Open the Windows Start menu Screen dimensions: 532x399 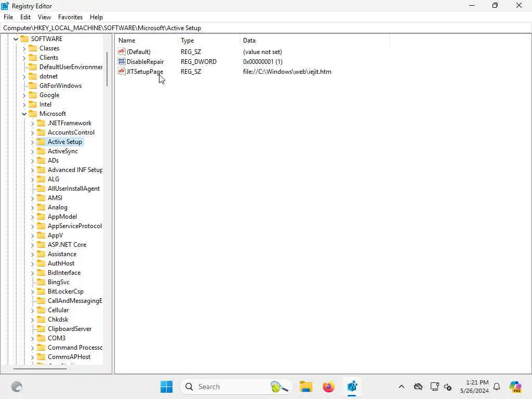coord(166,387)
